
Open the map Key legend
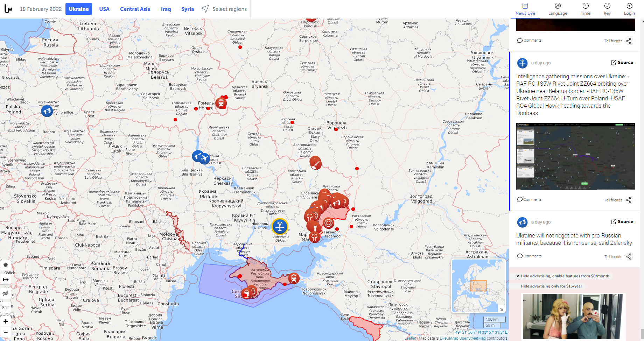[607, 9]
